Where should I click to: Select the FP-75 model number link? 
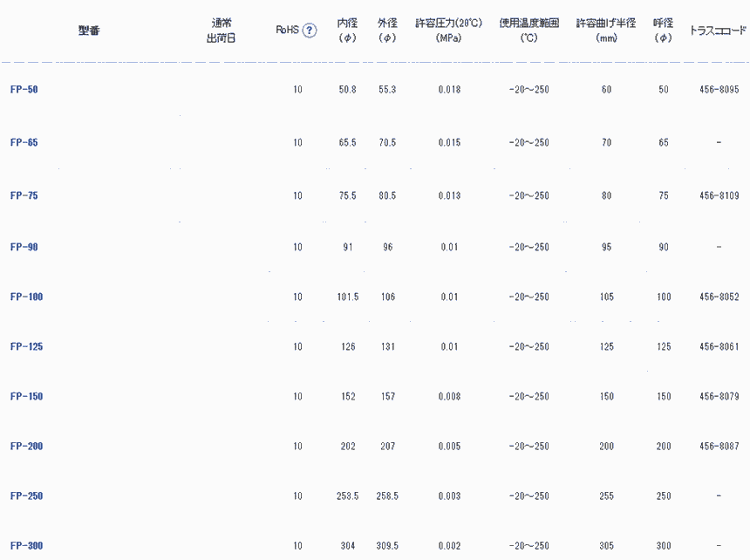24,196
